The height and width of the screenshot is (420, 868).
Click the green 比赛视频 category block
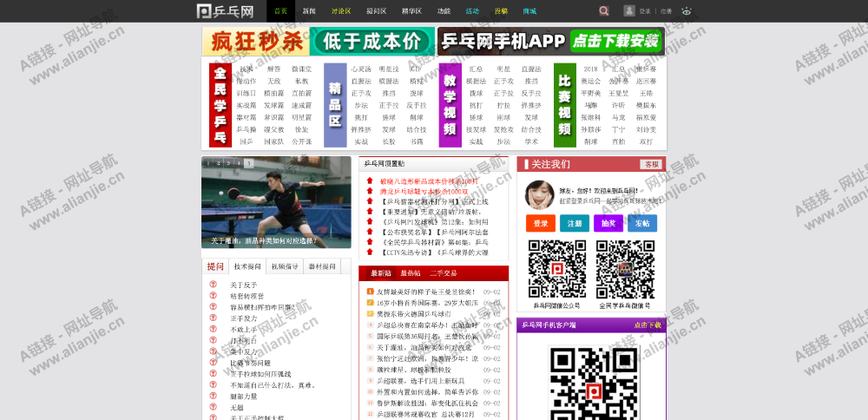[565, 105]
